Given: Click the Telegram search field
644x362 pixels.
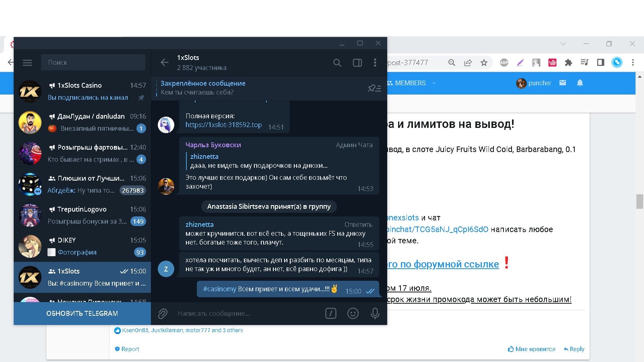Looking at the screenshot, I should point(93,62).
